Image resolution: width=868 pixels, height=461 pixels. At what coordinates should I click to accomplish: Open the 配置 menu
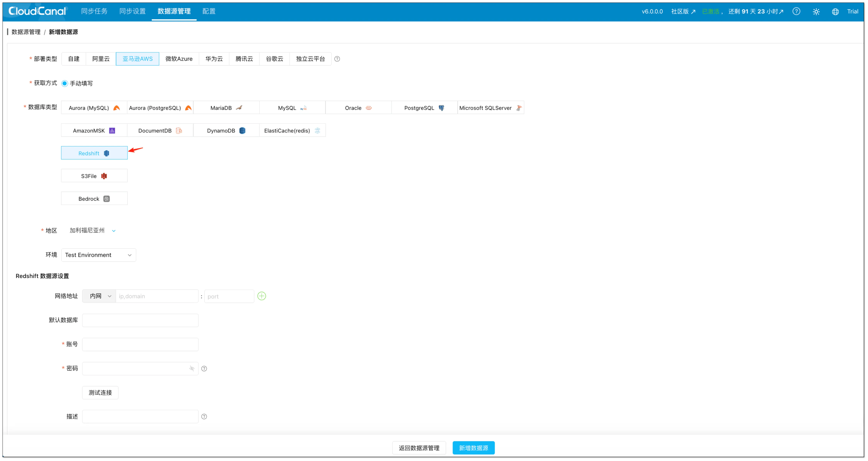(x=209, y=11)
